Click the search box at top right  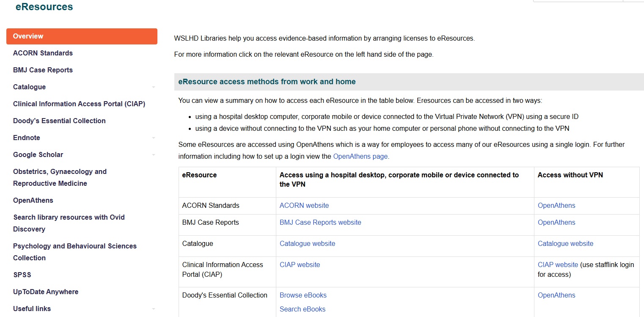[578, 1]
